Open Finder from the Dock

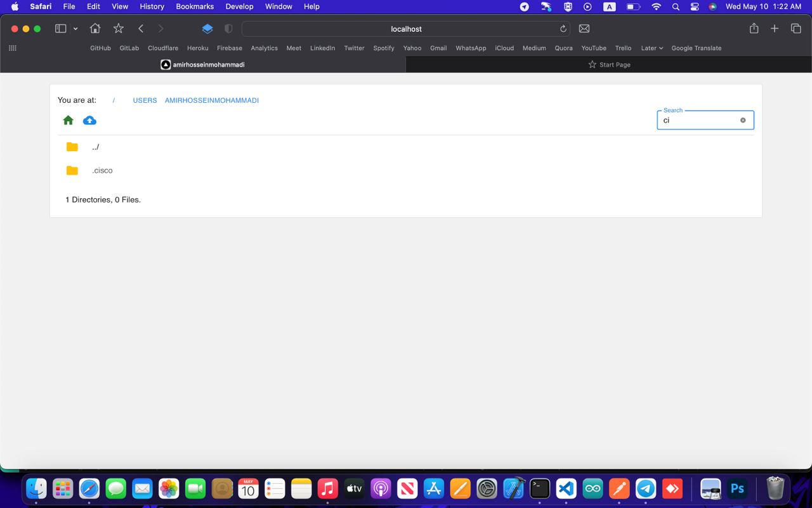36,488
